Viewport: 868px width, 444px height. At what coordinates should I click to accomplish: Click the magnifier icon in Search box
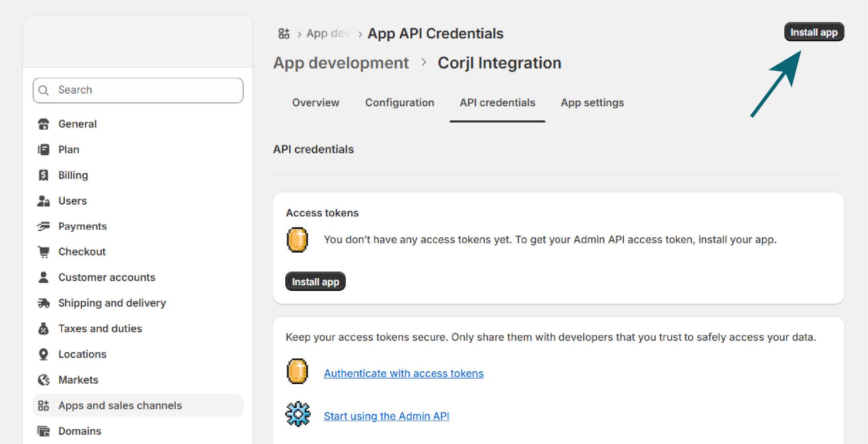(x=43, y=90)
